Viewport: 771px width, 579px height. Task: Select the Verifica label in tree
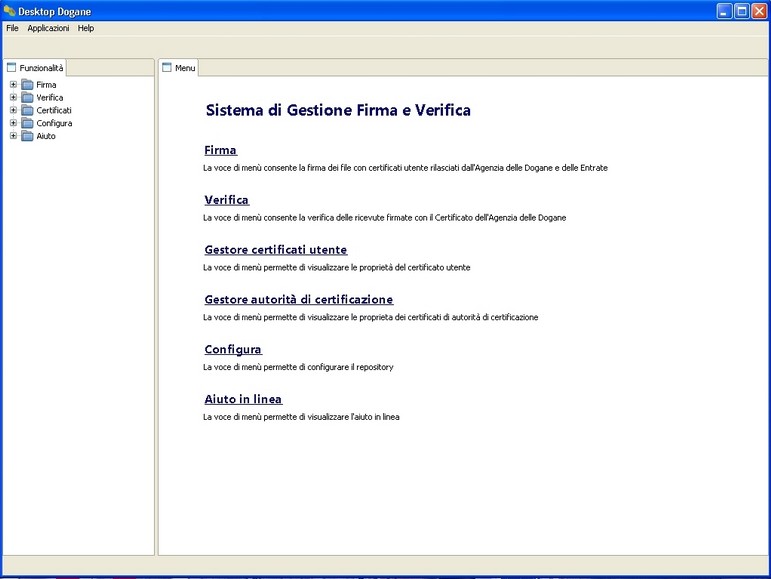click(50, 97)
